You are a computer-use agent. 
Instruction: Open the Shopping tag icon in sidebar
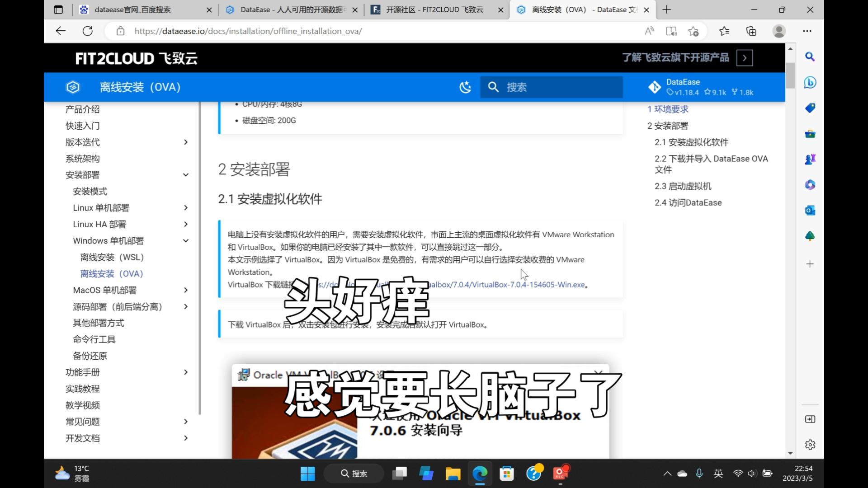(x=810, y=108)
